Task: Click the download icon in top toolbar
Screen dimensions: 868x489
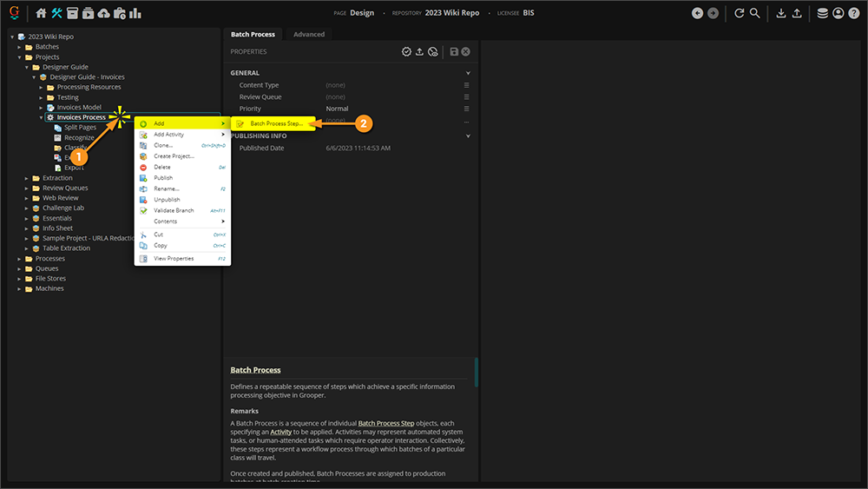Action: [x=781, y=13]
